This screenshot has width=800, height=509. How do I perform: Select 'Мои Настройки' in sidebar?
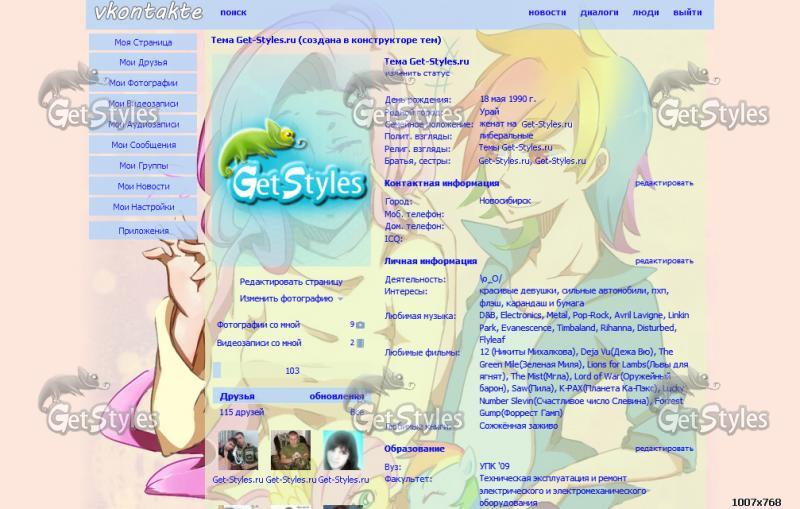(143, 207)
